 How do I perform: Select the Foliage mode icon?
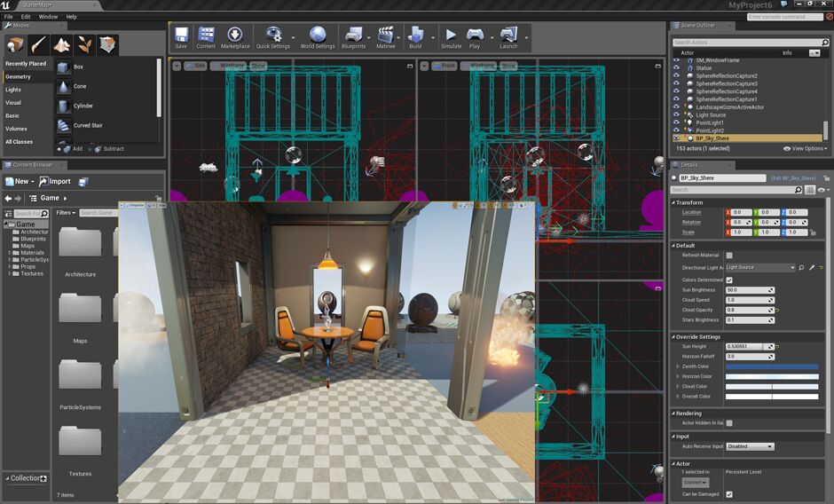(x=85, y=44)
